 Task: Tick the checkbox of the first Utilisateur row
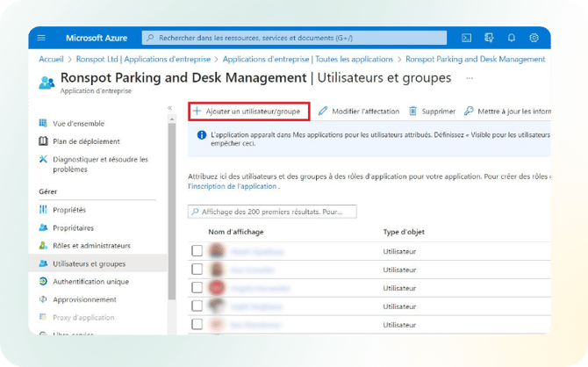tap(197, 251)
